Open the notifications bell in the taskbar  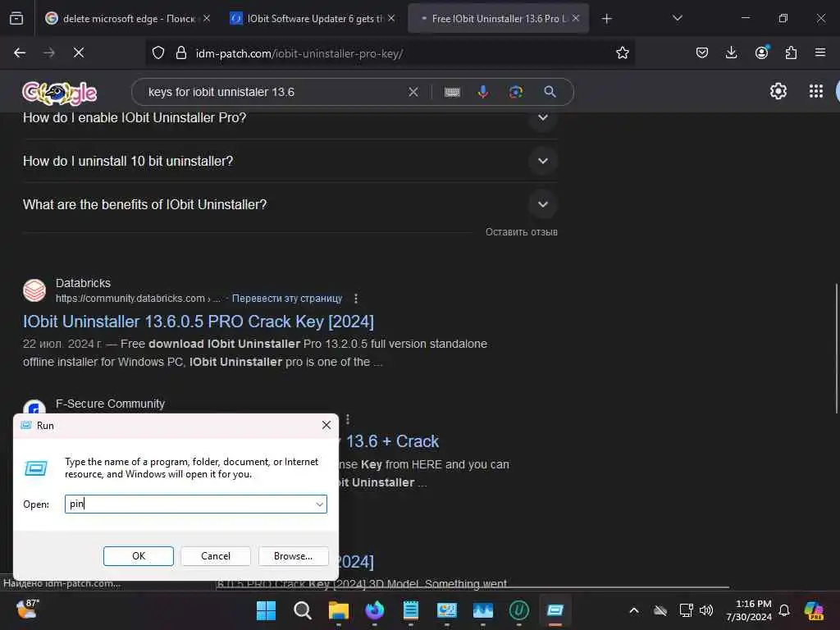[x=784, y=610]
